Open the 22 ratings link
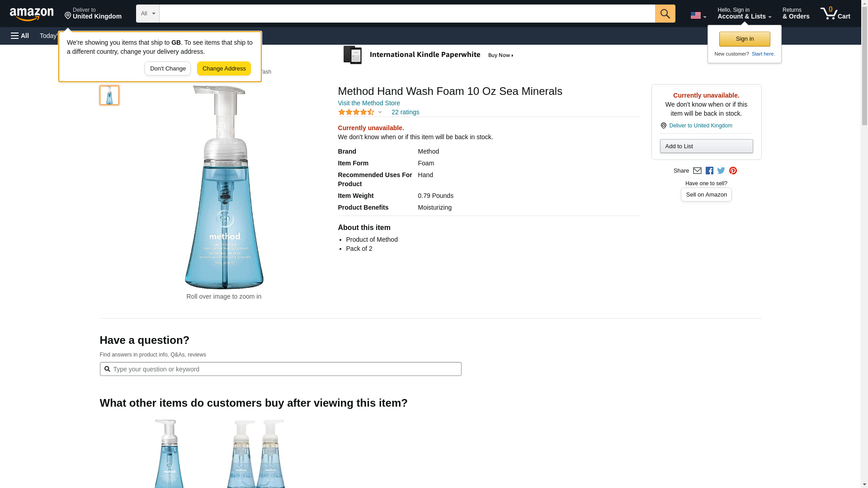Screen dimensions: 868x488 [405, 112]
